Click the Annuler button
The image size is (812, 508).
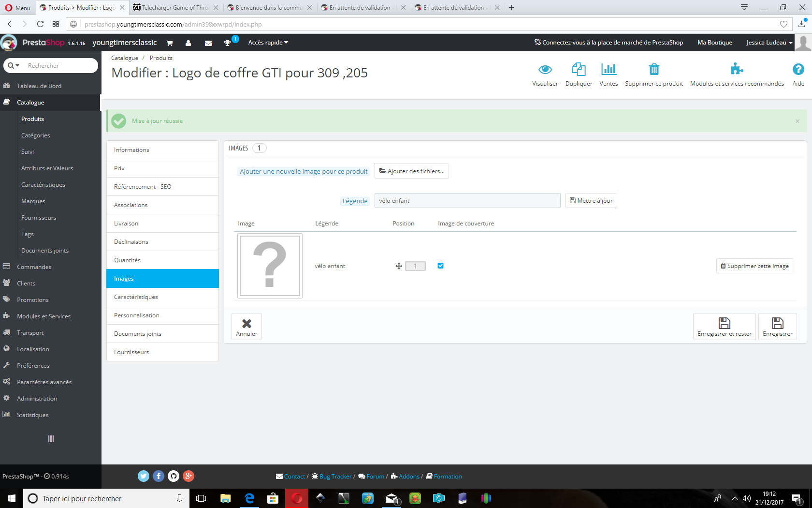[x=246, y=327]
